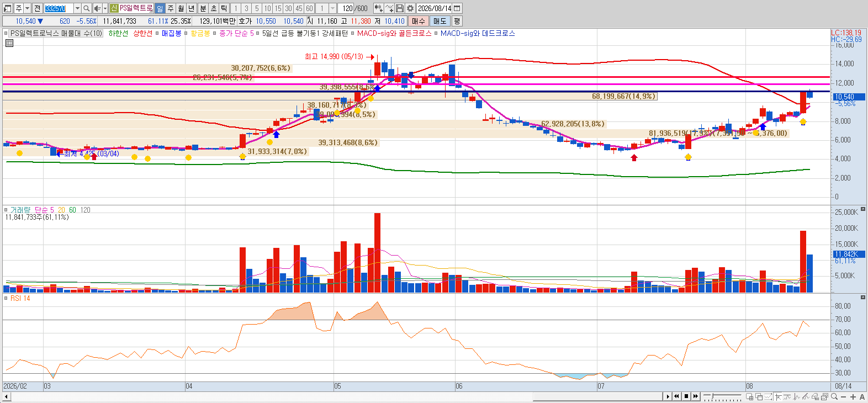Image resolution: width=868 pixels, height=403 pixels.
Task: Click the chart compare/add indicator icon
Action: (378, 8)
